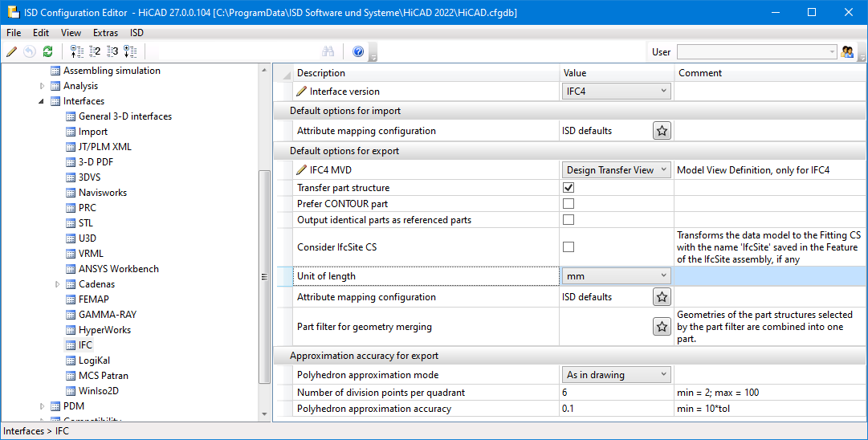868x440 pixels.
Task: Click the expand all levels tree icon
Action: 130,51
